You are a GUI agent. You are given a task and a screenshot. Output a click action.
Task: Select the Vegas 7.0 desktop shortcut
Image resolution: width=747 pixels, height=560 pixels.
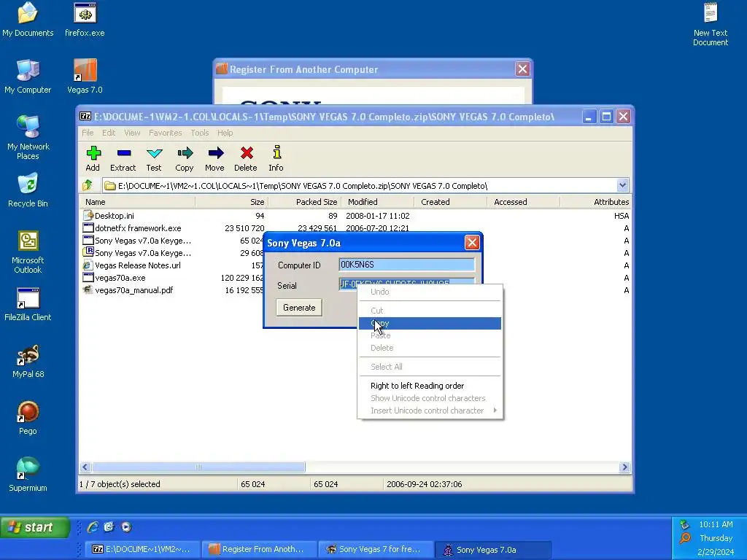(x=85, y=76)
